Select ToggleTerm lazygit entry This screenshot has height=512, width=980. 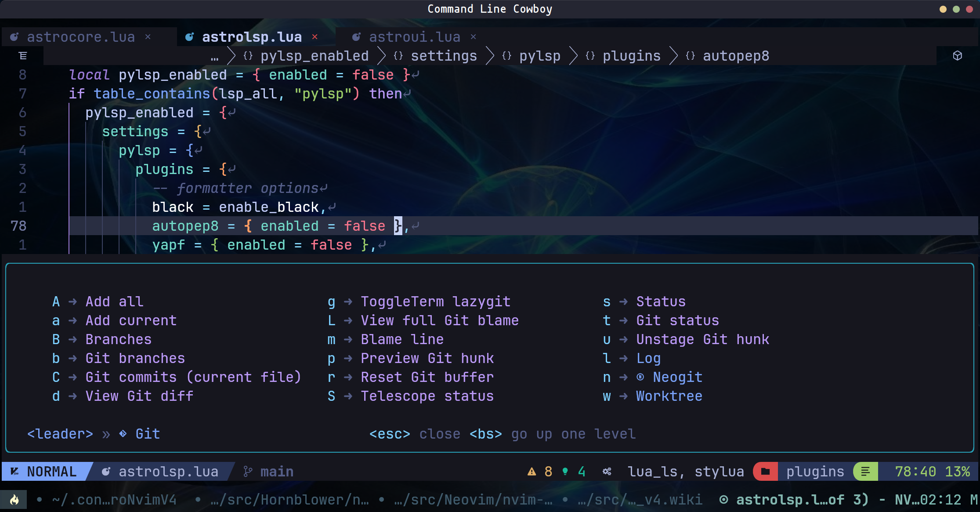tap(435, 301)
